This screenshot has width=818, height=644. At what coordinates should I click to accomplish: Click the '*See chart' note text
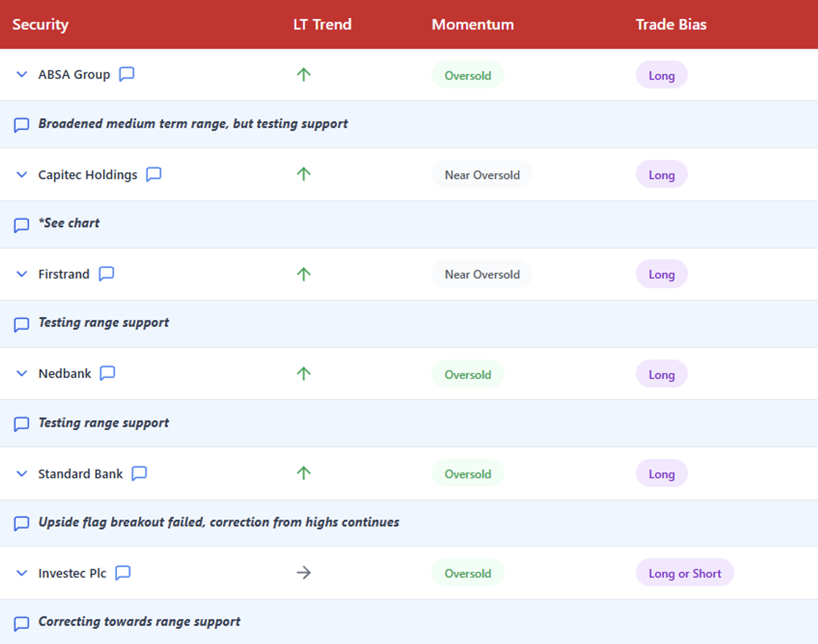69,223
